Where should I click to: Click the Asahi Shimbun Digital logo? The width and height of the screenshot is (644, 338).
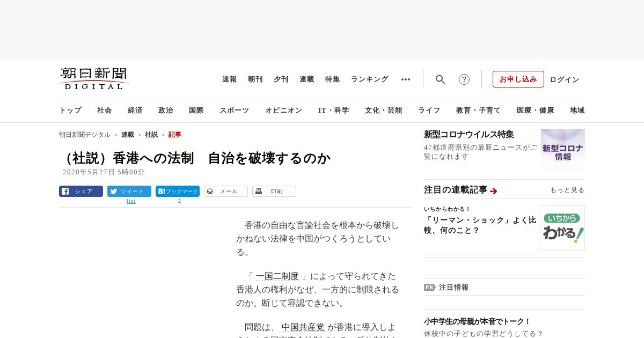pos(94,78)
